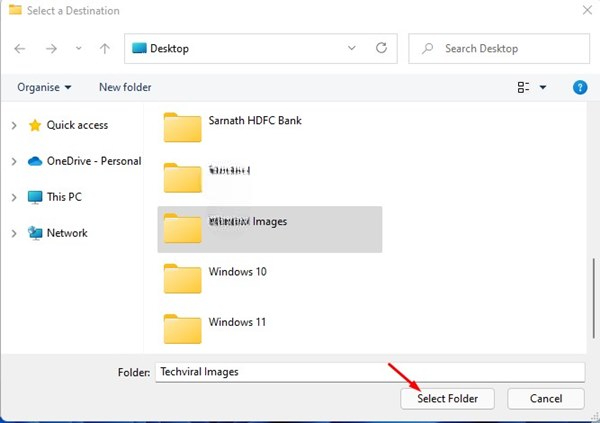Cancel the destination dialog
Image resolution: width=600 pixels, height=423 pixels.
tap(546, 399)
